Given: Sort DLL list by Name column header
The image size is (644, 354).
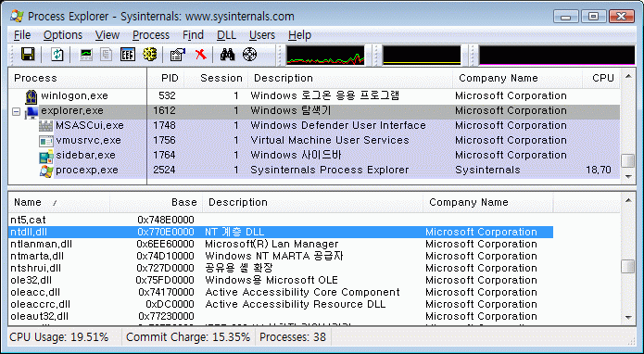Looking at the screenshot, I should 59,202.
